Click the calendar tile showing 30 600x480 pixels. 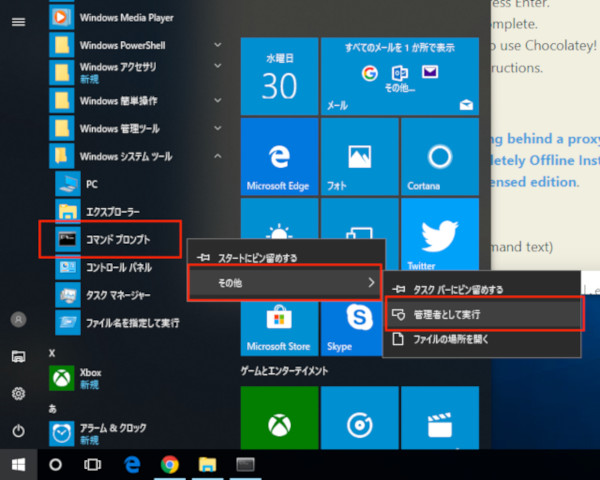pos(280,77)
